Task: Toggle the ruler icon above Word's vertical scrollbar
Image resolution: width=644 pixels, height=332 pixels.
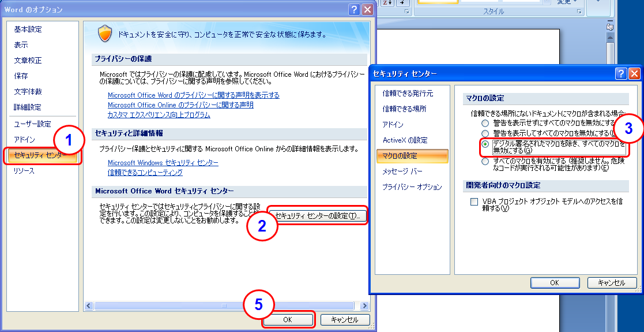Action: 610,27
